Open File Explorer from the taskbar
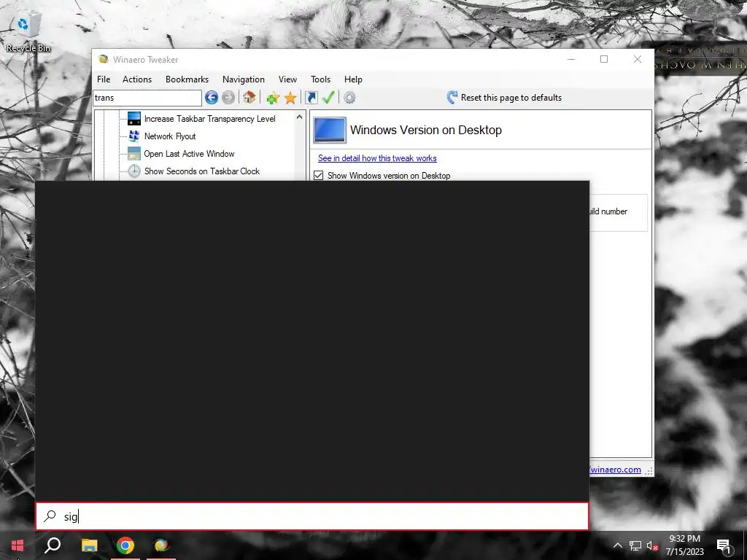 click(x=89, y=545)
